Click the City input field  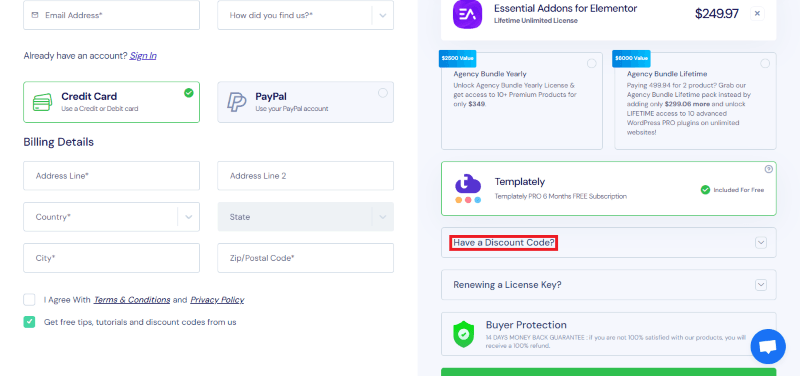click(111, 258)
